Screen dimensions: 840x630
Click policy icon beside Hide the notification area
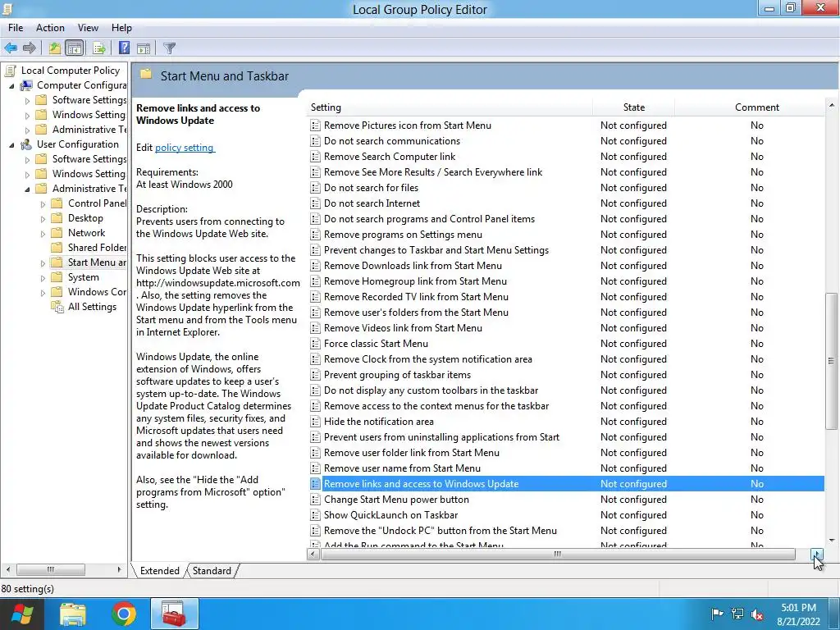click(x=316, y=422)
